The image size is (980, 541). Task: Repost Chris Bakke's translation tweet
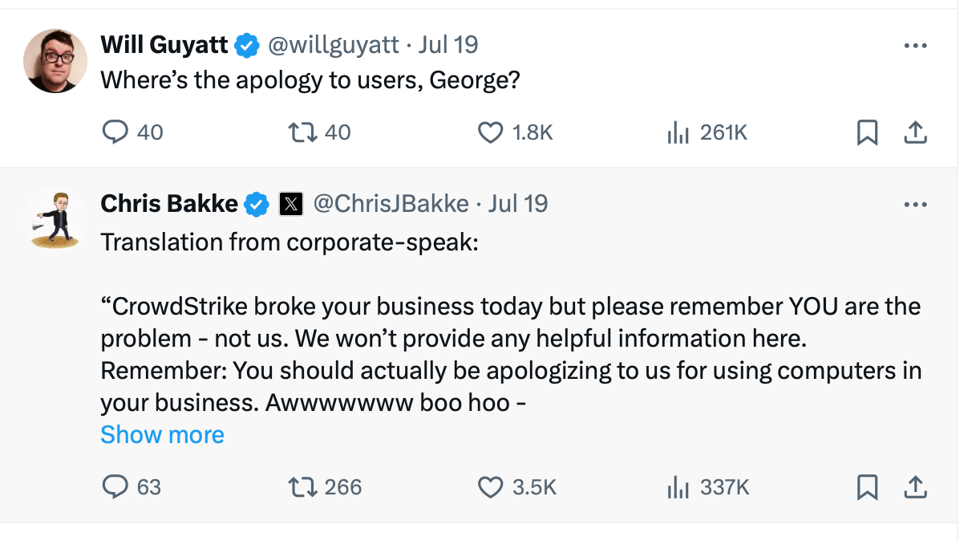(x=325, y=486)
